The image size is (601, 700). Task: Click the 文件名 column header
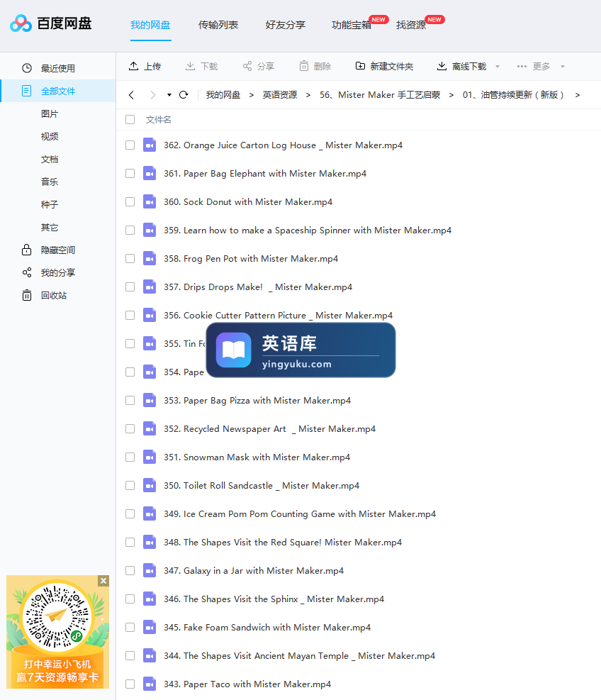click(x=158, y=120)
